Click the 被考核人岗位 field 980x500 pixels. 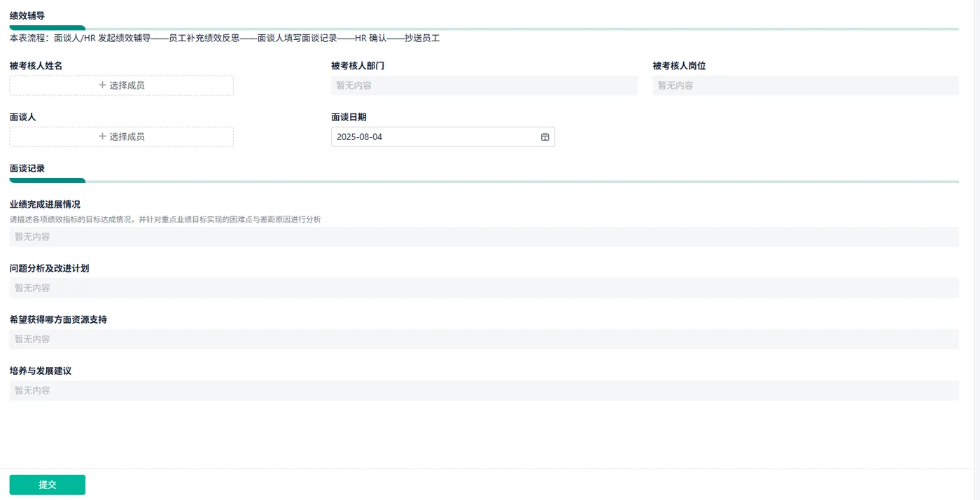[806, 85]
